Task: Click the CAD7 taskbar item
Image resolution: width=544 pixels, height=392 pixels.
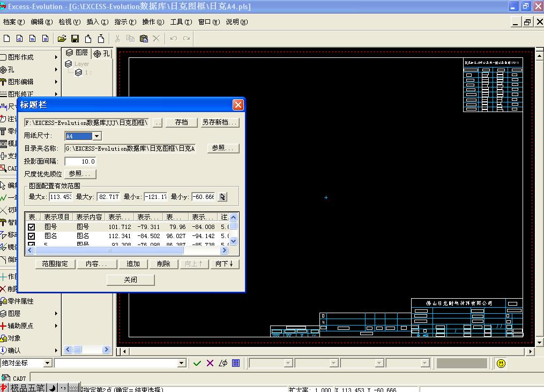Action: pyautogui.click(x=14, y=378)
